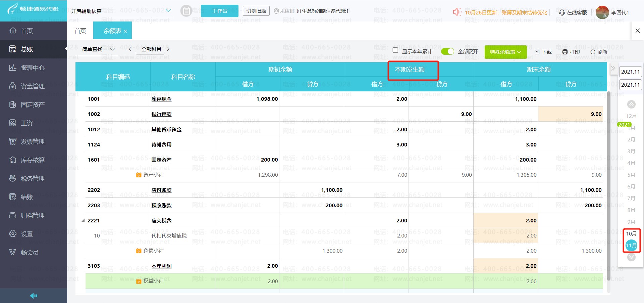644x303 pixels.
Task: Click the user avatar for 李四代1
Action: tap(602, 12)
